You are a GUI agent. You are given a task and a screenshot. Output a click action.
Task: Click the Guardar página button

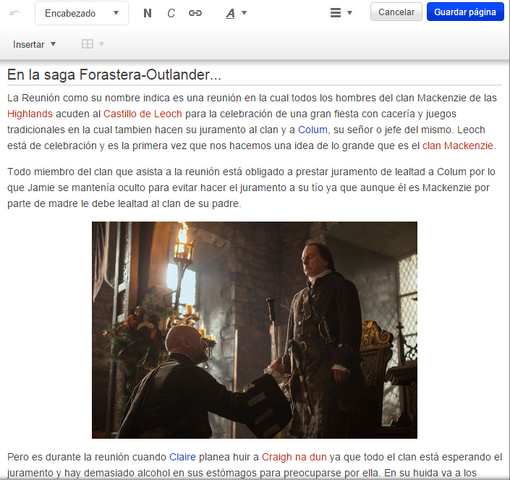[465, 12]
